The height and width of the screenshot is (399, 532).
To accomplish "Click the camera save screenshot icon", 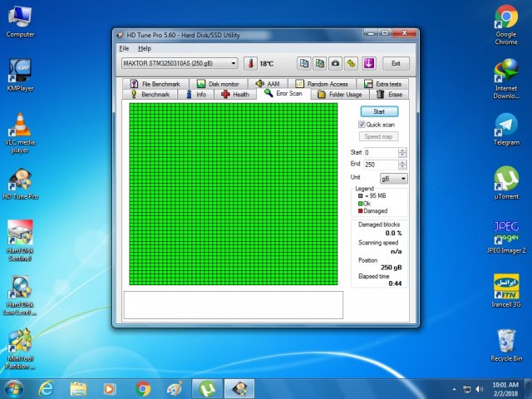I will pos(335,63).
